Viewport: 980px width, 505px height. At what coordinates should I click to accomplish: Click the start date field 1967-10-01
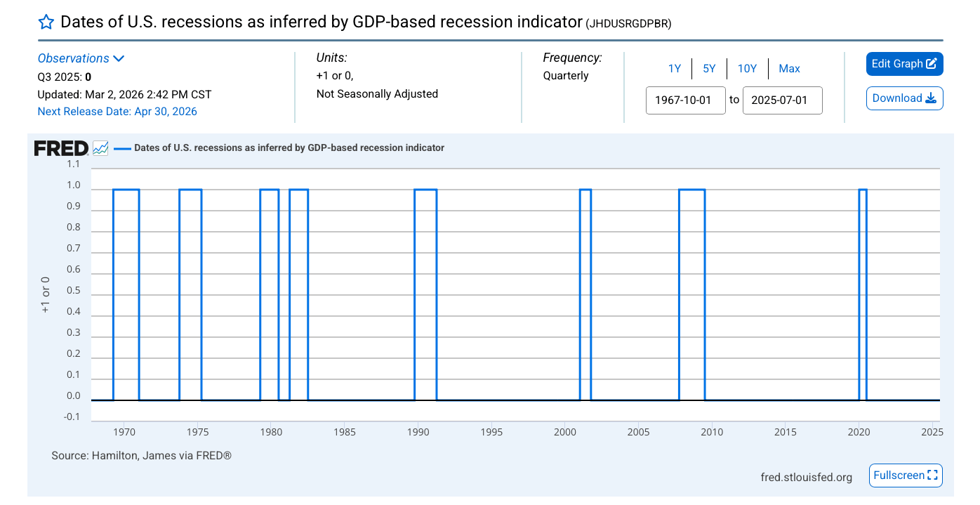point(685,100)
